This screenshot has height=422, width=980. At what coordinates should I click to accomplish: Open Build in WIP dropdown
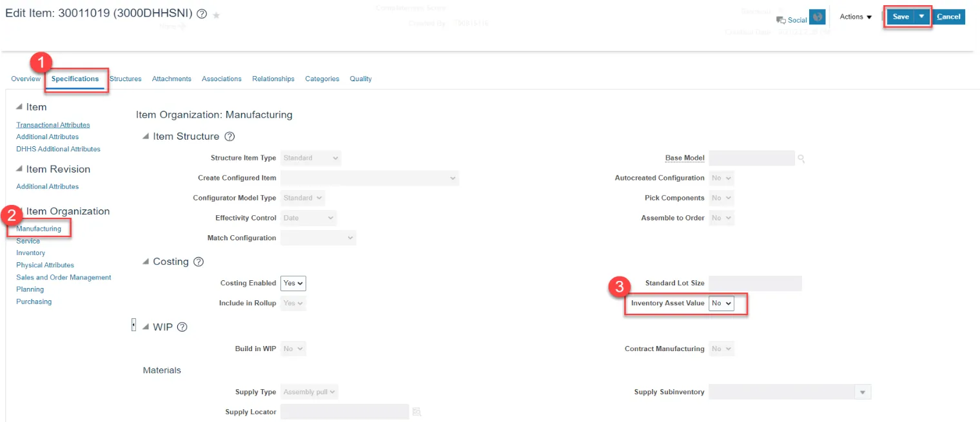[x=293, y=349]
